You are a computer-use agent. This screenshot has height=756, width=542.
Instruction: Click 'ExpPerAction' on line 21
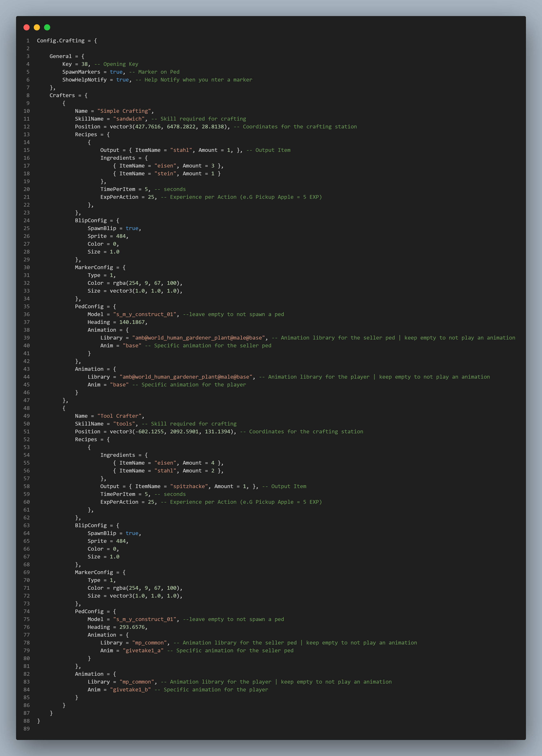click(x=119, y=197)
